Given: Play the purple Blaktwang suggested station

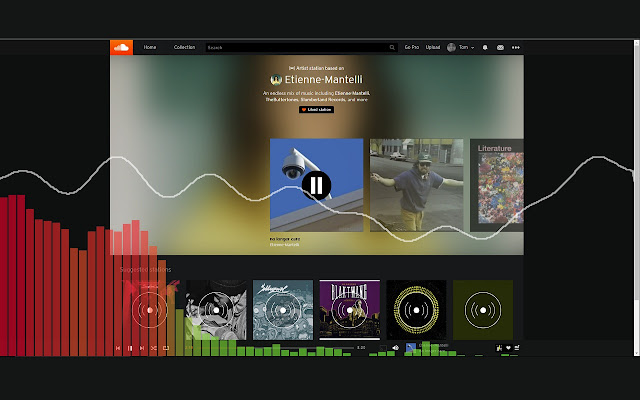Looking at the screenshot, I should click(349, 310).
